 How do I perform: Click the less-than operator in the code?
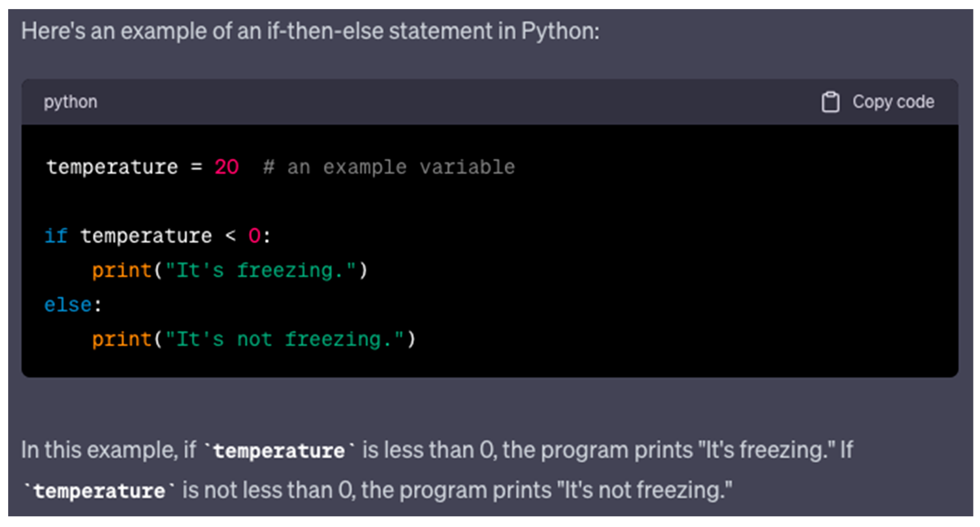point(230,236)
